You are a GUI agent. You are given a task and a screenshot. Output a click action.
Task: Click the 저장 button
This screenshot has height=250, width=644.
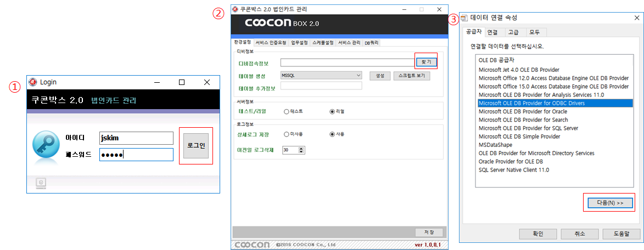point(429,232)
